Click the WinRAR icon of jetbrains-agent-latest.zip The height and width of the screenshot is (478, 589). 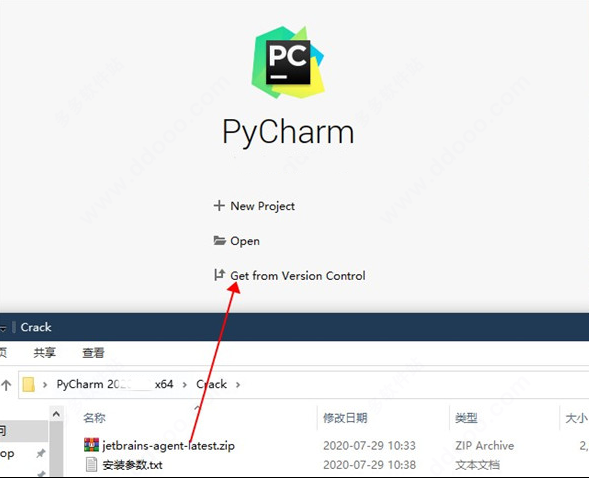click(x=91, y=445)
